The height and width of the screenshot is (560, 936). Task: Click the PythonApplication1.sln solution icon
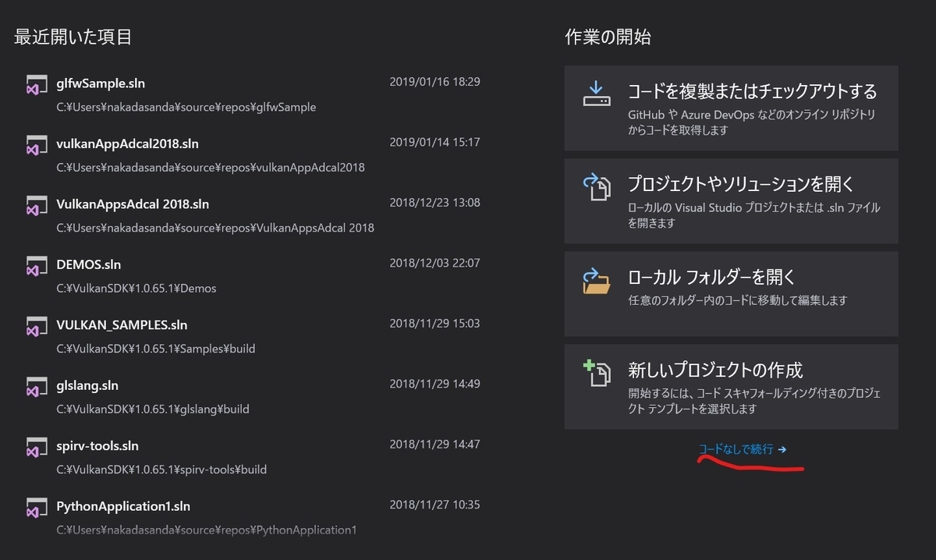(37, 508)
